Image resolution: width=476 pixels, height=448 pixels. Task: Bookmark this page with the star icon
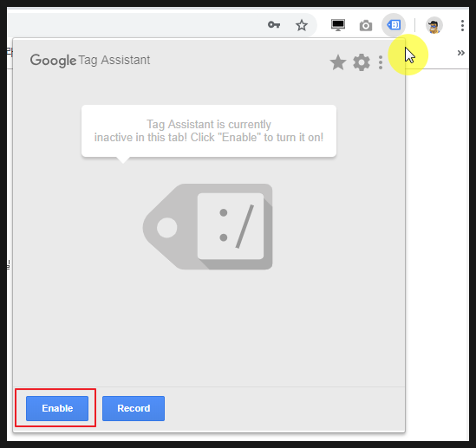[x=302, y=25]
